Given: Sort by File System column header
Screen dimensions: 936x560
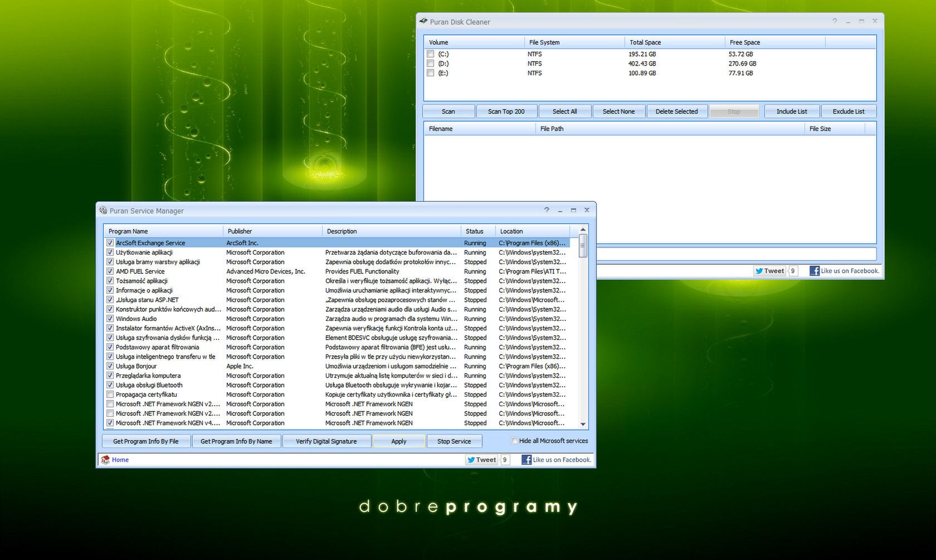Looking at the screenshot, I should (574, 42).
